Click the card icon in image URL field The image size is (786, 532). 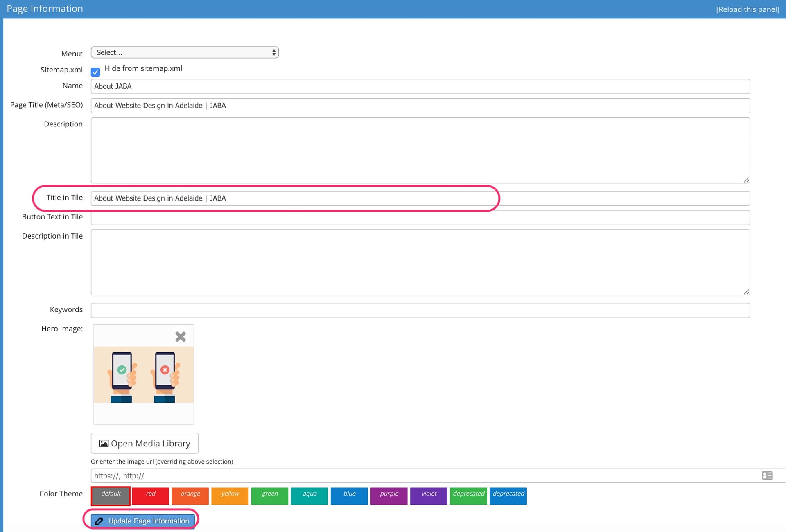point(767,476)
